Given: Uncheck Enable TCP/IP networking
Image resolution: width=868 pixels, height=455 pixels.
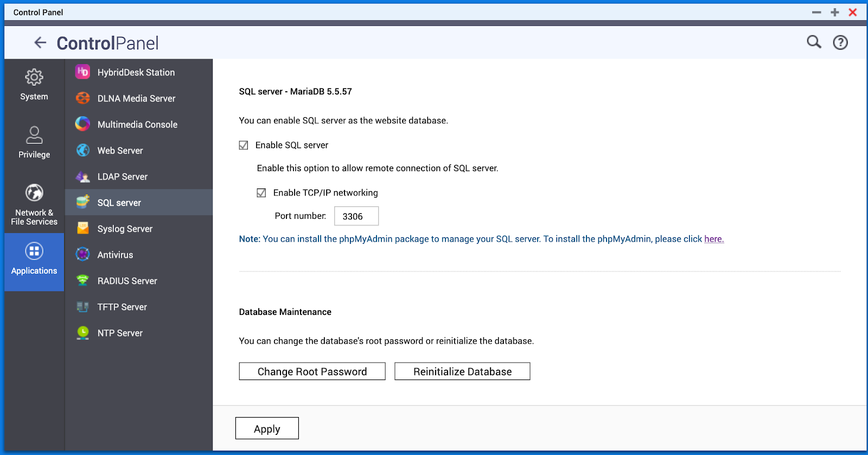Looking at the screenshot, I should point(261,193).
